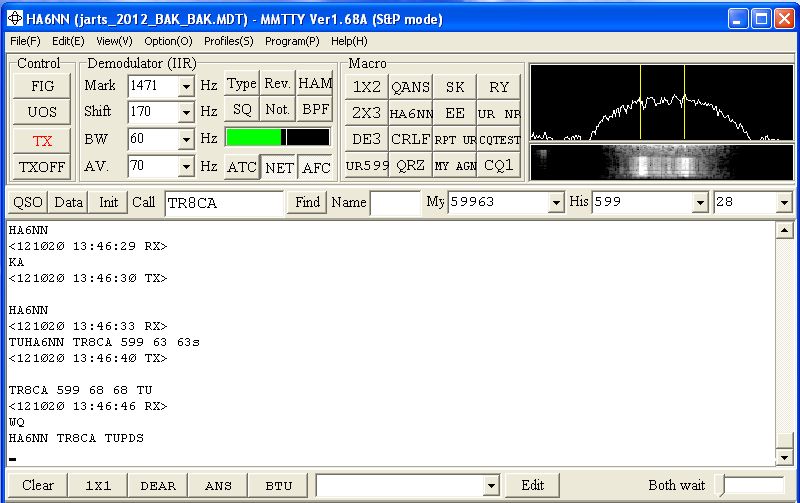Open the Shift value dropdown
Viewport: 800px width, 503px height.
tap(186, 112)
